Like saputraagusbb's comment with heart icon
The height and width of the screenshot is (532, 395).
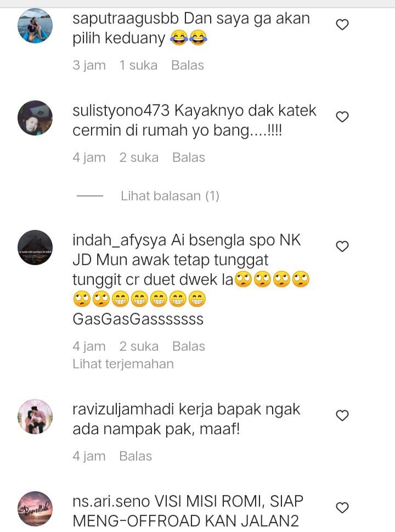point(342,25)
